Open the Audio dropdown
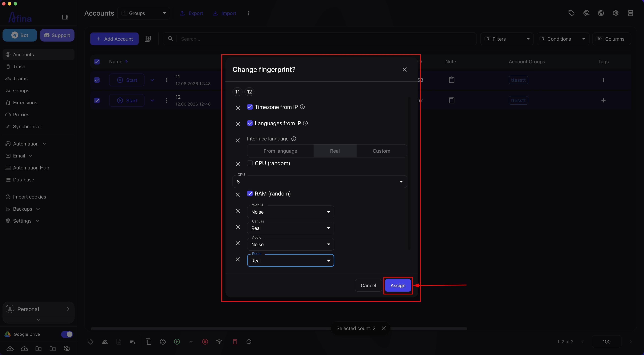The width and height of the screenshot is (644, 355). [290, 244]
